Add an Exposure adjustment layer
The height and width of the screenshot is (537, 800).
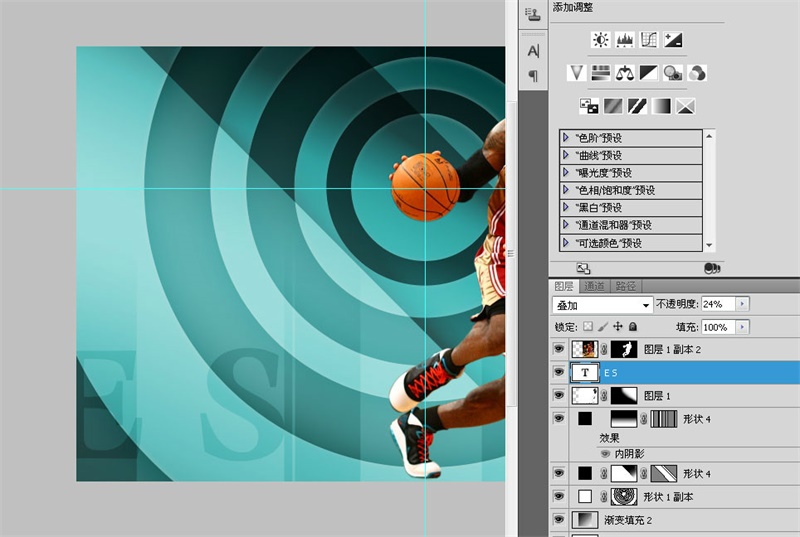[x=673, y=40]
